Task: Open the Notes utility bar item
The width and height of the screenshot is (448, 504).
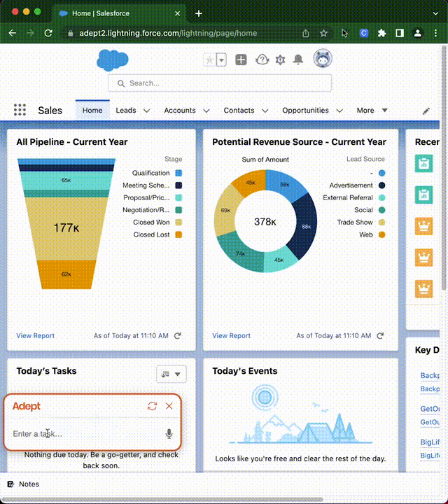Action: click(x=23, y=484)
